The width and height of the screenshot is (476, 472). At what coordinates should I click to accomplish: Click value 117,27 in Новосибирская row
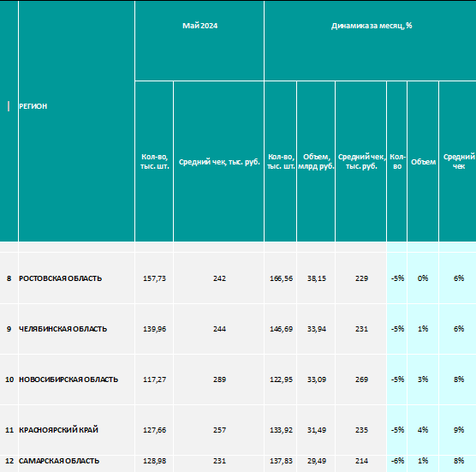tap(154, 379)
